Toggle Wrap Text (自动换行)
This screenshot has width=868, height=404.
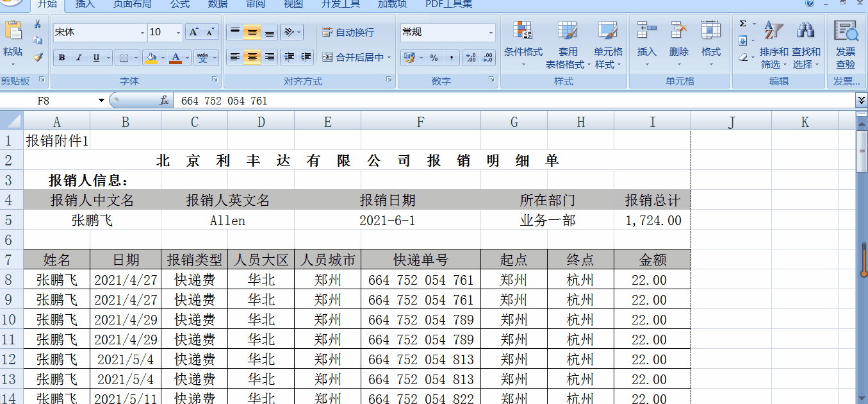point(348,32)
